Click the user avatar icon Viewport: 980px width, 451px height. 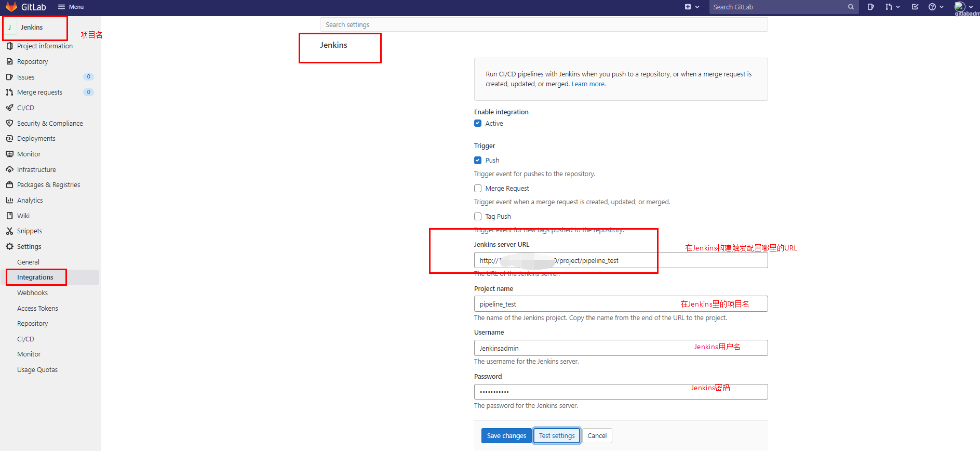pos(960,7)
